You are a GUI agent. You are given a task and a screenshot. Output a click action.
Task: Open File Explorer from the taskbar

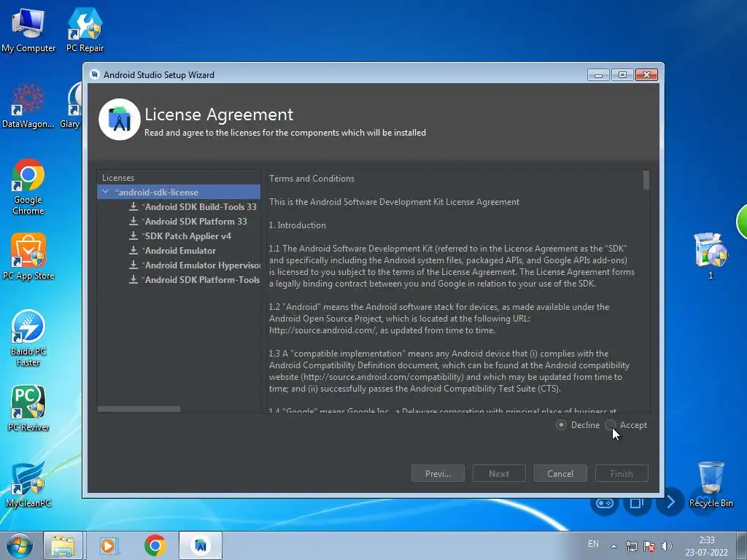63,545
